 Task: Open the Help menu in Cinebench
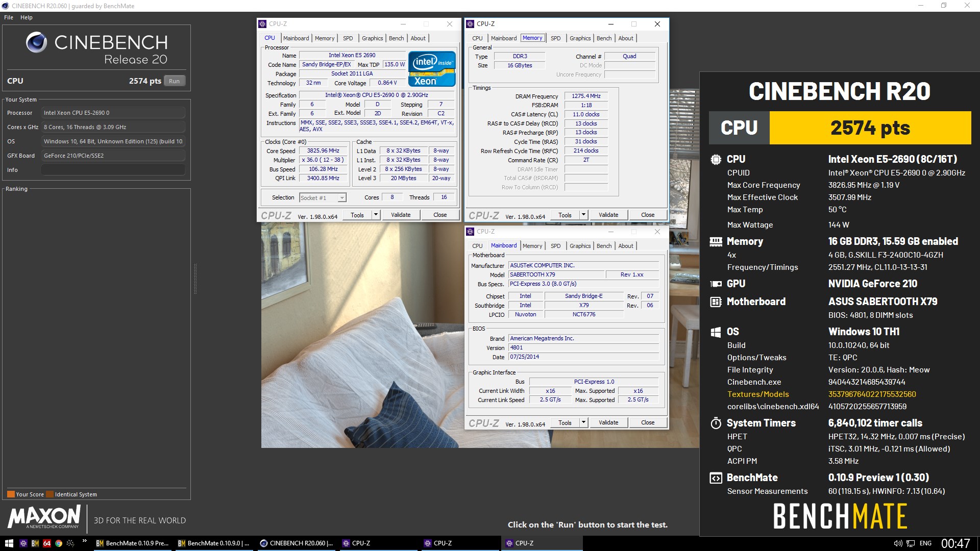coord(27,17)
